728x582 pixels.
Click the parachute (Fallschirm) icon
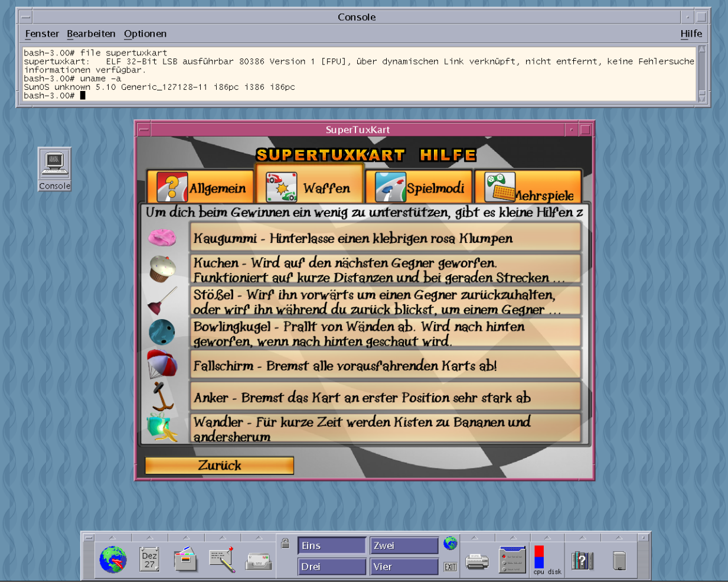click(x=162, y=364)
